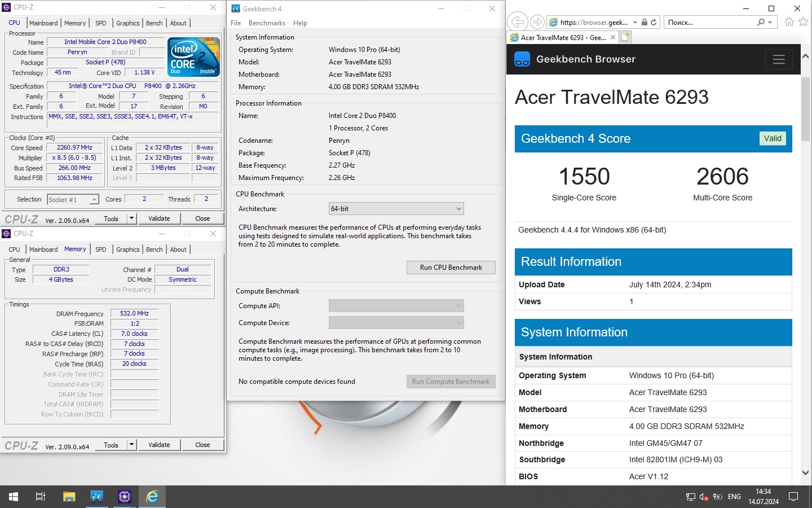
Task: Click the Run CPU Benchmark button
Action: tap(451, 268)
